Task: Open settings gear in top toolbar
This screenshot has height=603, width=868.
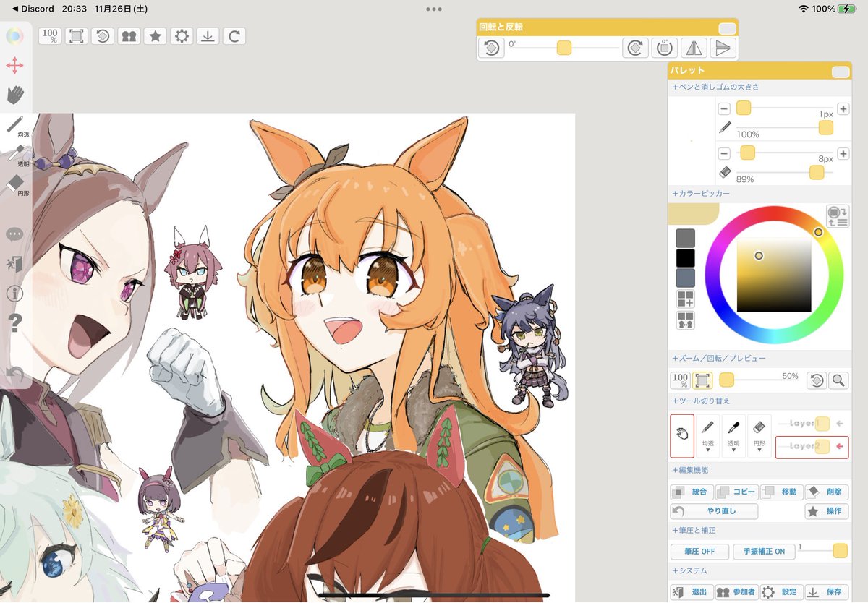Action: [182, 36]
